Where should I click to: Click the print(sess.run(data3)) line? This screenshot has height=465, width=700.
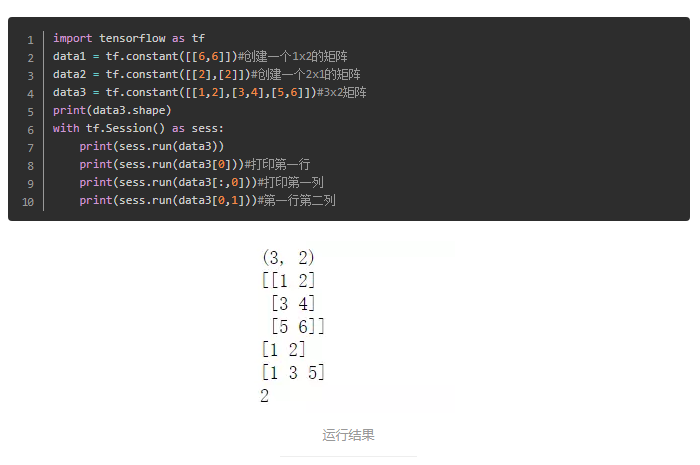click(151, 146)
